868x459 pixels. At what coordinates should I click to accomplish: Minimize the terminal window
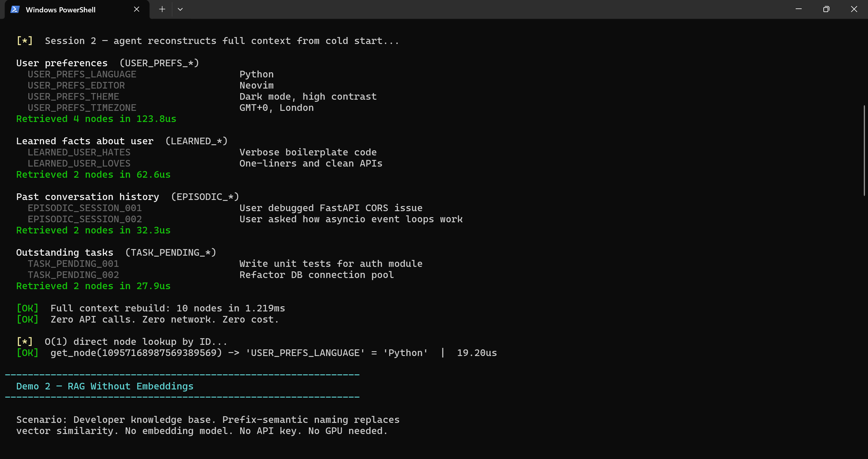pos(798,9)
